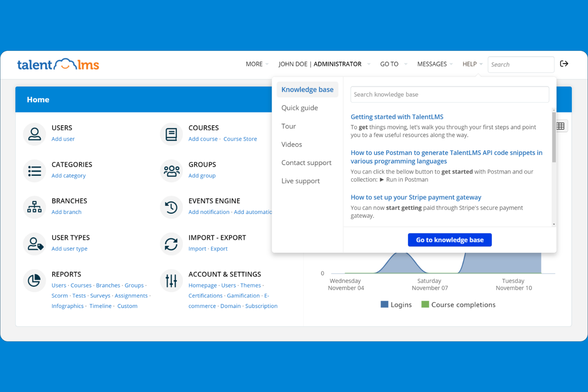Click the Reports pie chart icon
This screenshot has width=588, height=392.
tap(34, 280)
